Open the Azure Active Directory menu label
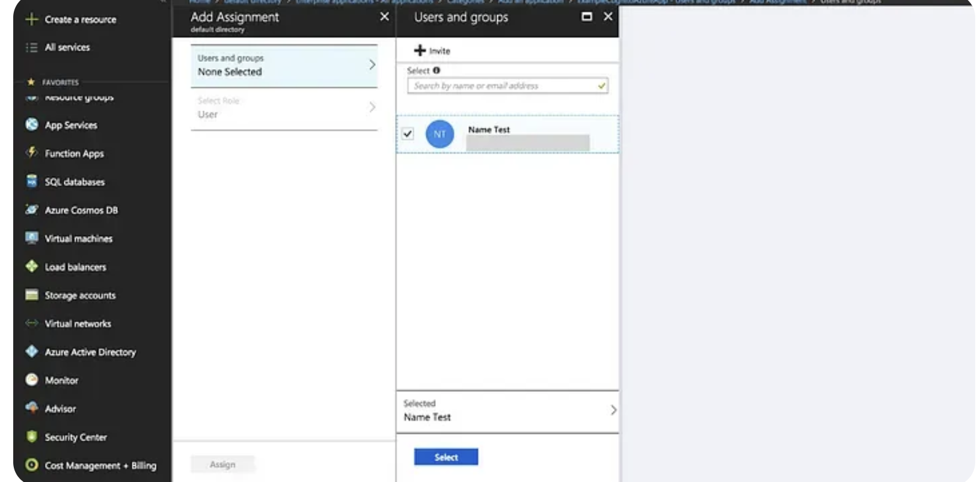The image size is (980, 482). tap(90, 352)
